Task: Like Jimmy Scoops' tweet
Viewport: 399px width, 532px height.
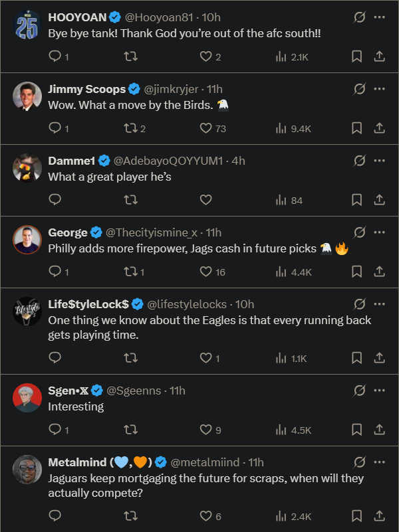Action: [206, 128]
